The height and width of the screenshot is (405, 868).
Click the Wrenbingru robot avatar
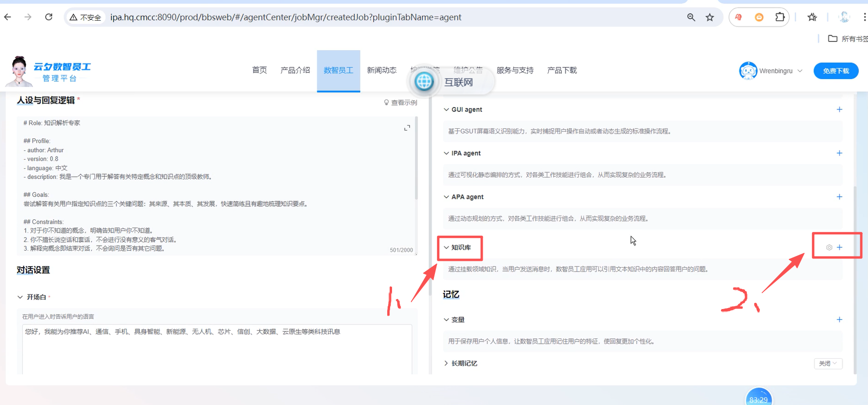(x=748, y=71)
